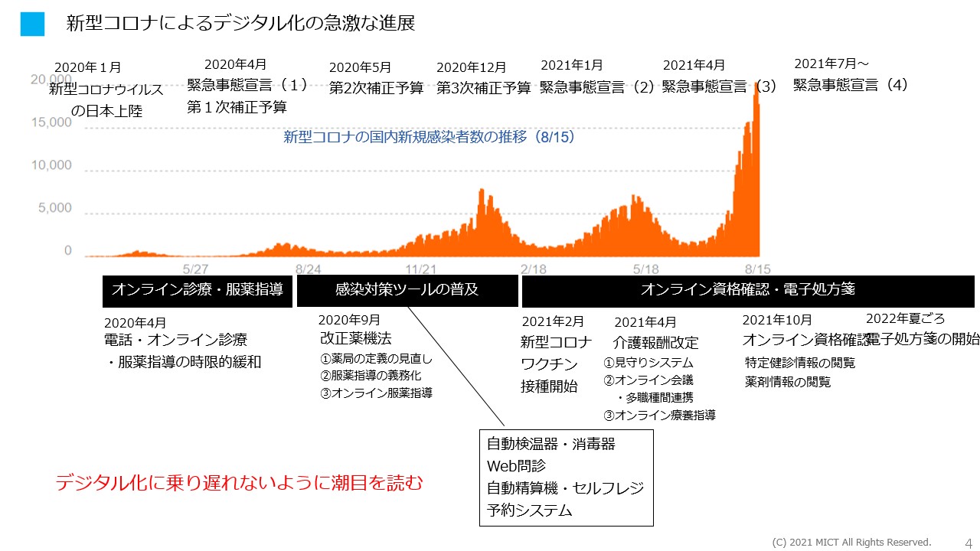The height and width of the screenshot is (551, 980).
Task: Select '③オンライン服薬指導' under 改正薬機法
Action: click(375, 393)
